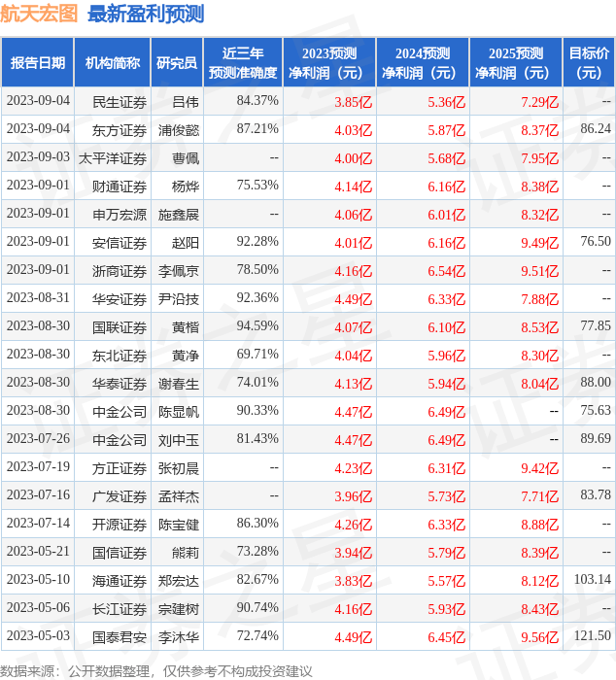Click the 2024预测净利润 column header

[x=423, y=62]
